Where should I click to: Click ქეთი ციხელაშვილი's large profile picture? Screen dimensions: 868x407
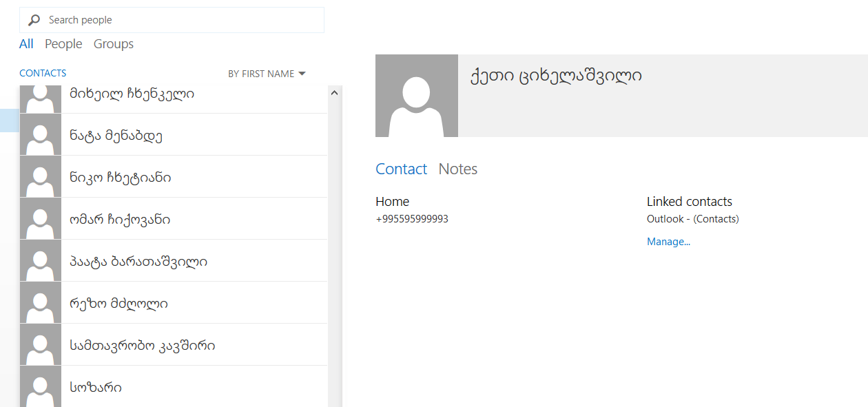(x=417, y=96)
